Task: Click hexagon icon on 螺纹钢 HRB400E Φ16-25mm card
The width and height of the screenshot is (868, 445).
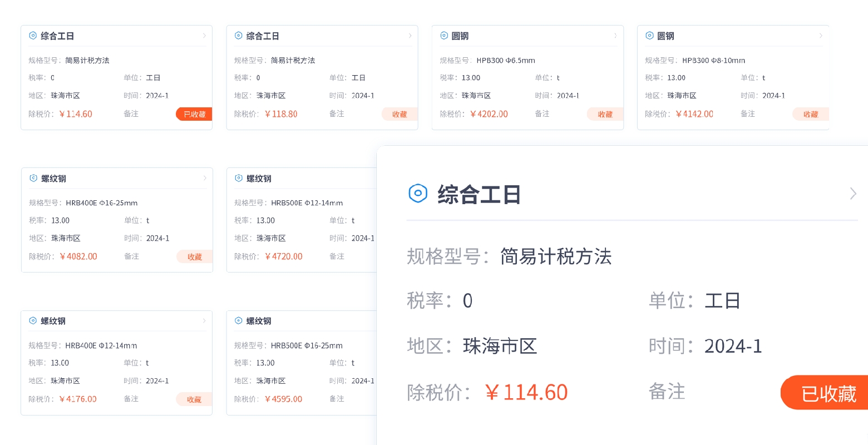Action: point(33,178)
